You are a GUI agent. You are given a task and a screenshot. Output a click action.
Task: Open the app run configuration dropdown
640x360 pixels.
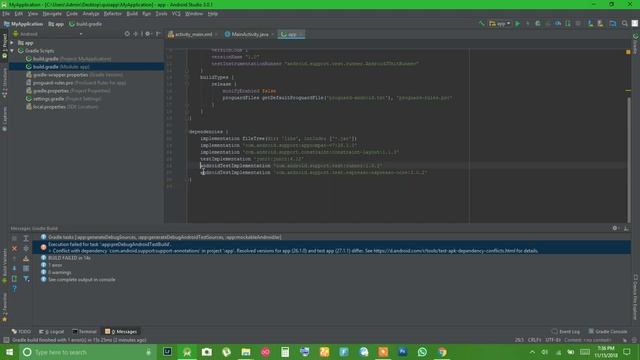pos(500,24)
